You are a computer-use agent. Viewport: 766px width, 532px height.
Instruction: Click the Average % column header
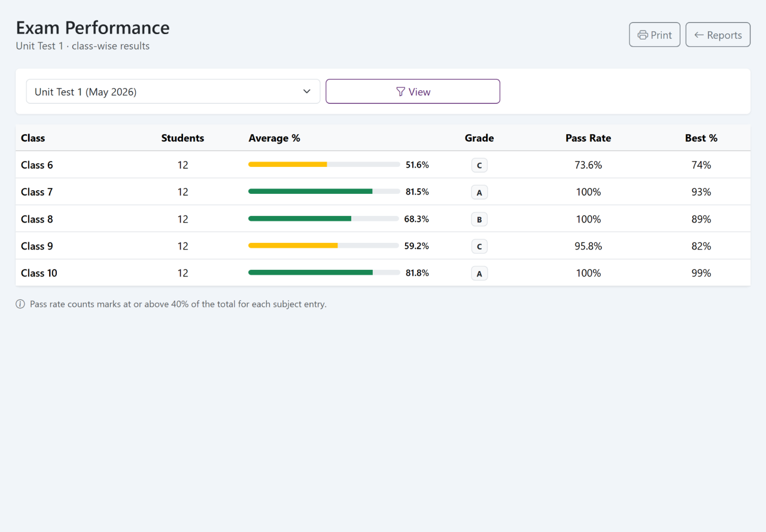(x=274, y=138)
